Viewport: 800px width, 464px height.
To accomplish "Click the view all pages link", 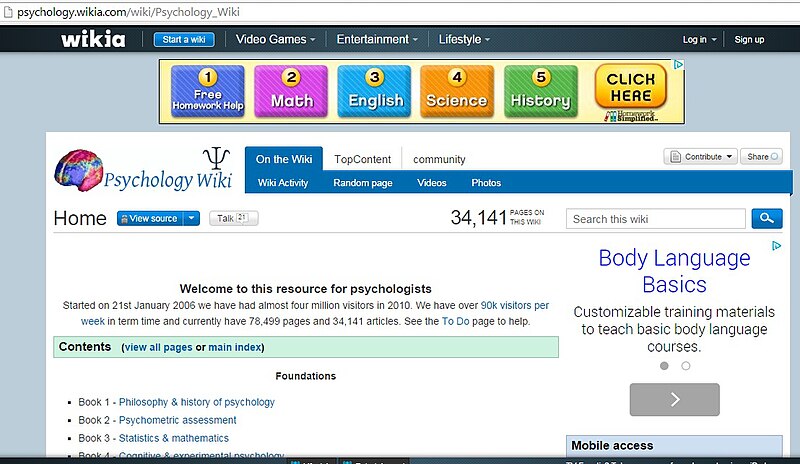I will 159,347.
